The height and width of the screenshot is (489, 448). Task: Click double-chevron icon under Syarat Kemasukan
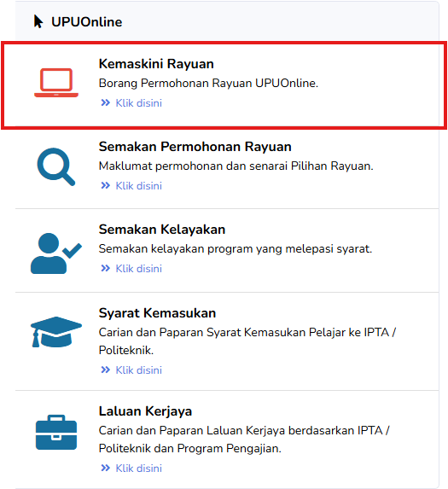(x=106, y=370)
